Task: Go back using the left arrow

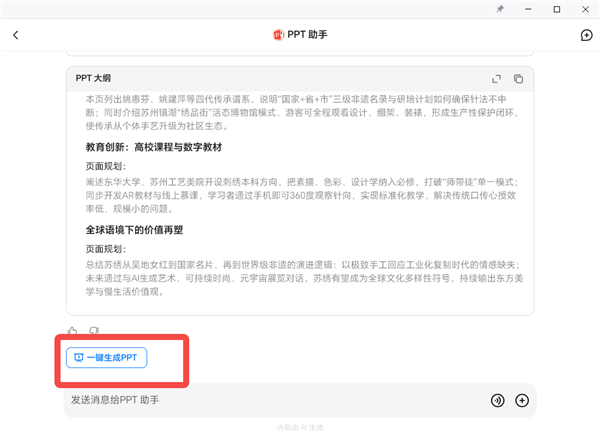Action: (16, 35)
